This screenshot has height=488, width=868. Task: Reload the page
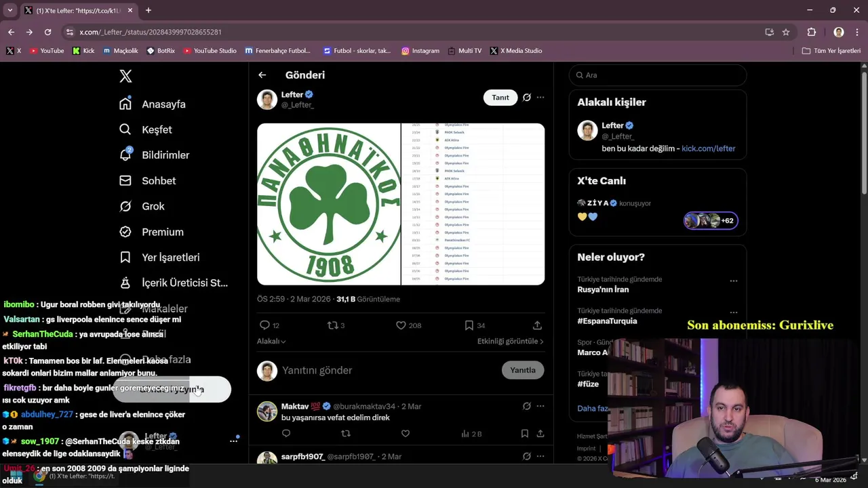pyautogui.click(x=47, y=32)
